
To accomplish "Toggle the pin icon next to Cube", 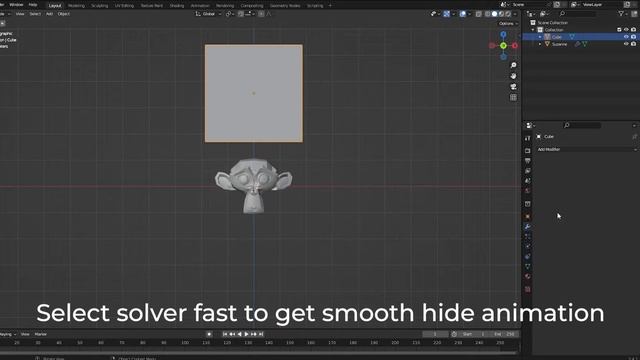I will pos(634,137).
